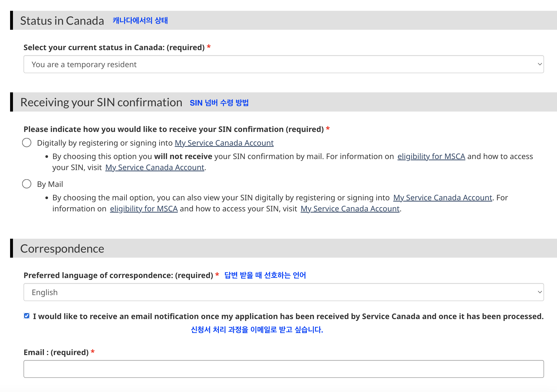Click the email notification checkbox label text
The width and height of the screenshot is (557, 392).
(288, 316)
